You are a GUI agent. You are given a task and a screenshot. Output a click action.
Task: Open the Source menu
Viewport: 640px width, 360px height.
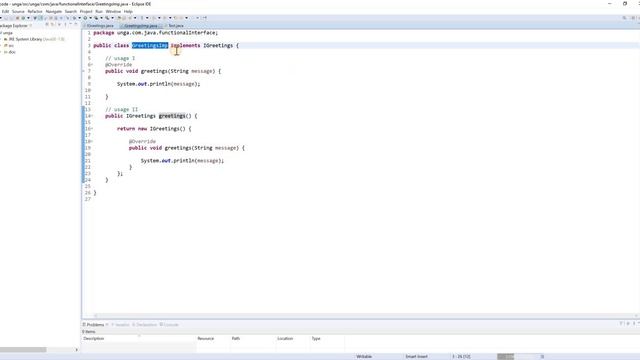[x=18, y=11]
